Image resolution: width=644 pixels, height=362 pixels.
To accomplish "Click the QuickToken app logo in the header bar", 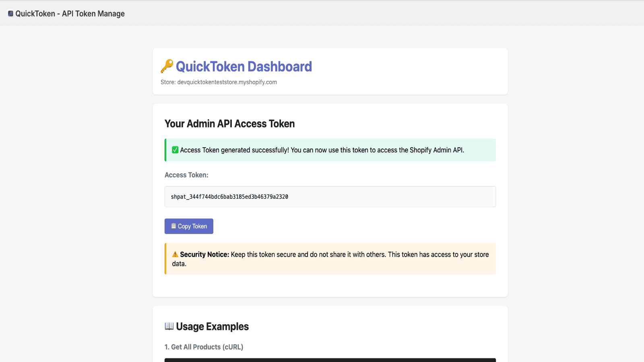I will (10, 13).
